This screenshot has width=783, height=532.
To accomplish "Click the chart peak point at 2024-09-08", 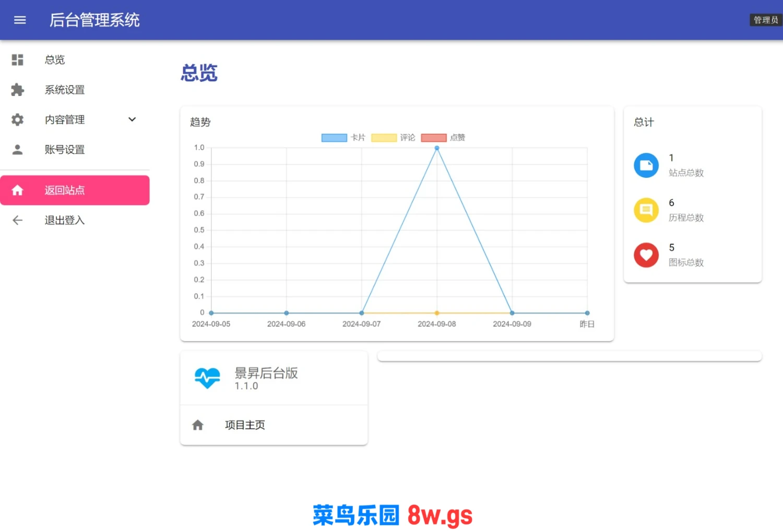I will click(x=437, y=148).
